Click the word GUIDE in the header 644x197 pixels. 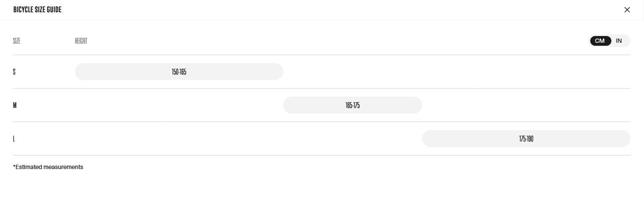[x=55, y=10]
